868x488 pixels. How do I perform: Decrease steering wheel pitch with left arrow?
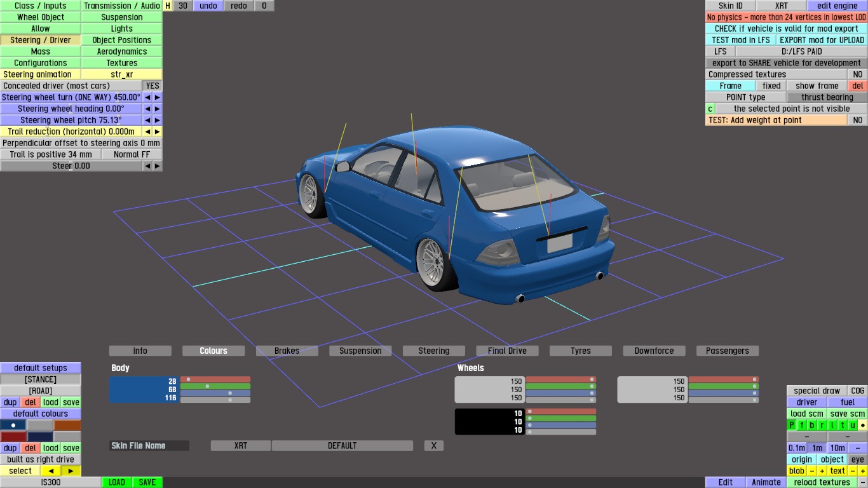[147, 120]
